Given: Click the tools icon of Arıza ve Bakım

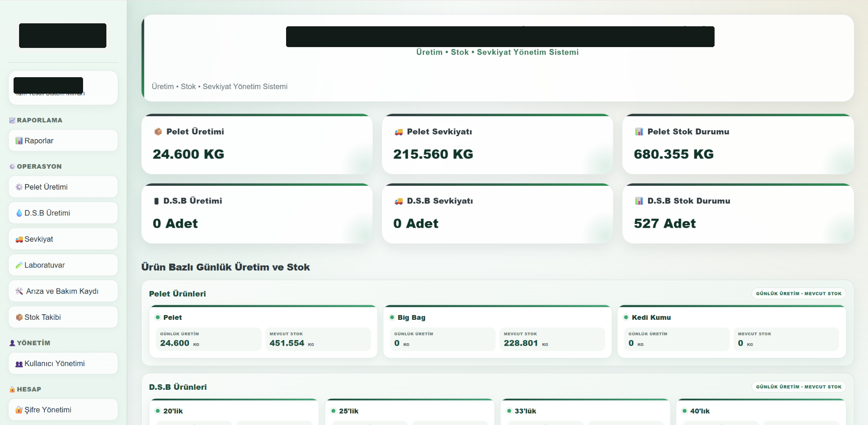Looking at the screenshot, I should (19, 291).
